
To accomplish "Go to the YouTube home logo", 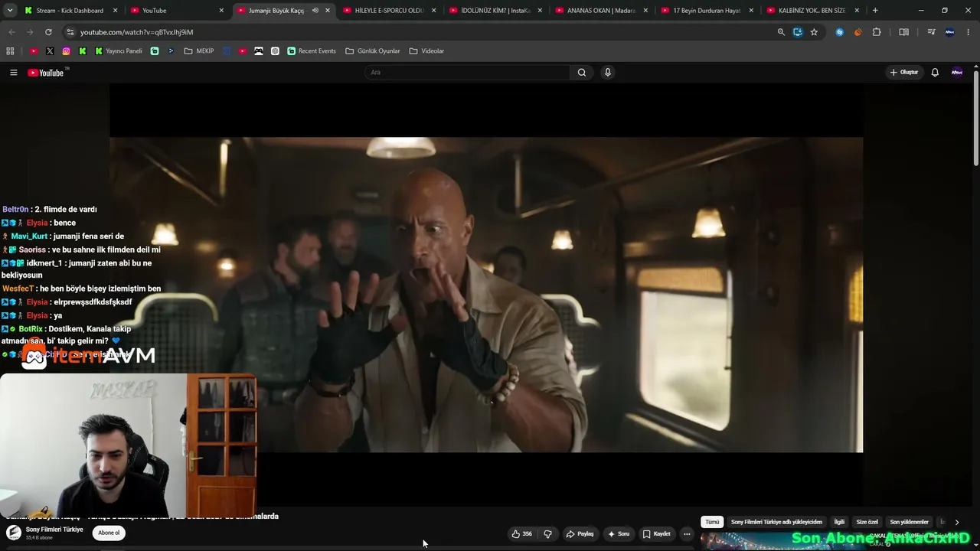I will tap(46, 73).
